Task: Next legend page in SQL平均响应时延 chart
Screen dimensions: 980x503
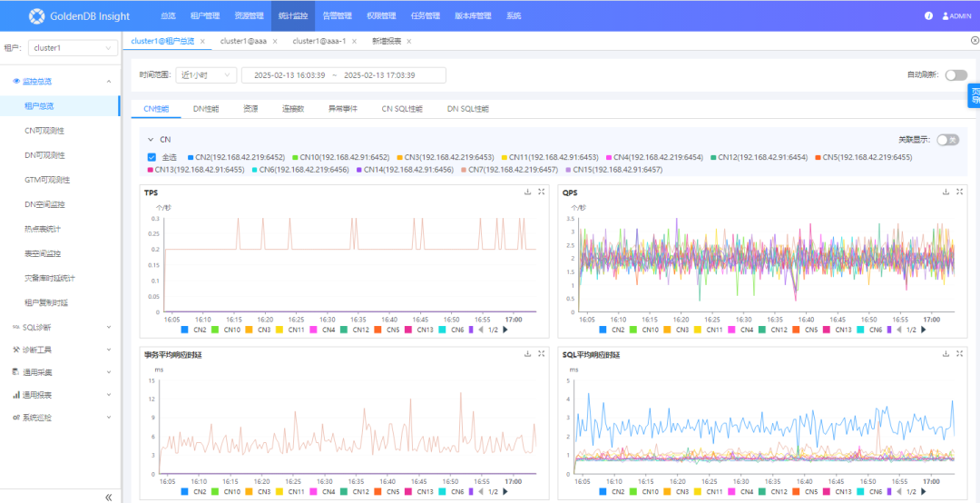Action: 924,492
